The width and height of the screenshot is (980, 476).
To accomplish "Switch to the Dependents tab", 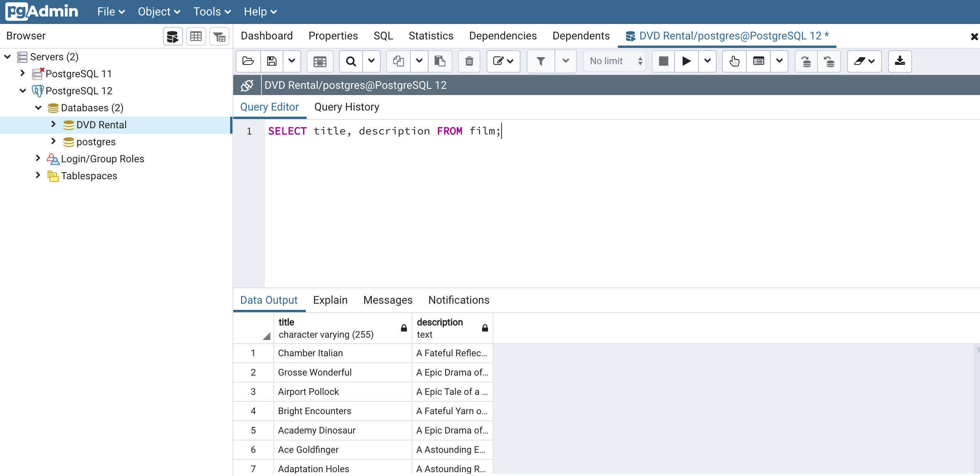I will [581, 36].
